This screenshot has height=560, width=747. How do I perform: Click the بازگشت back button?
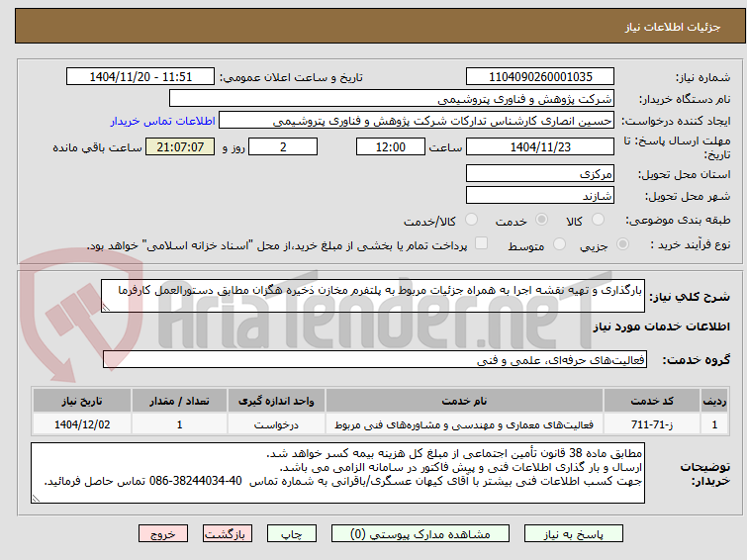point(228,534)
